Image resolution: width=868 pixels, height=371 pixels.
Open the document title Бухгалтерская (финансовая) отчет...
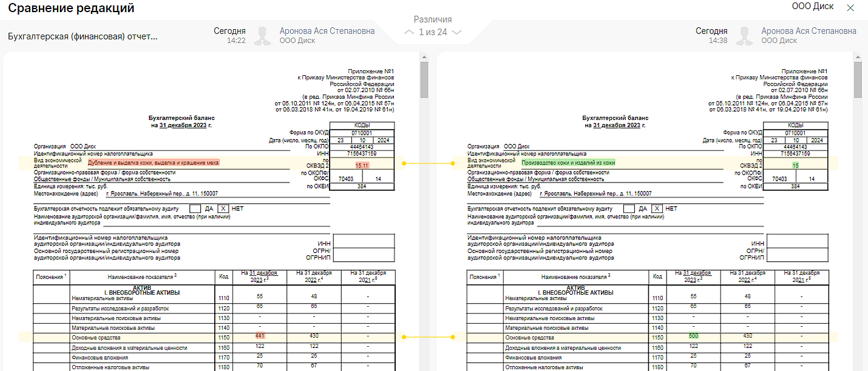(83, 36)
